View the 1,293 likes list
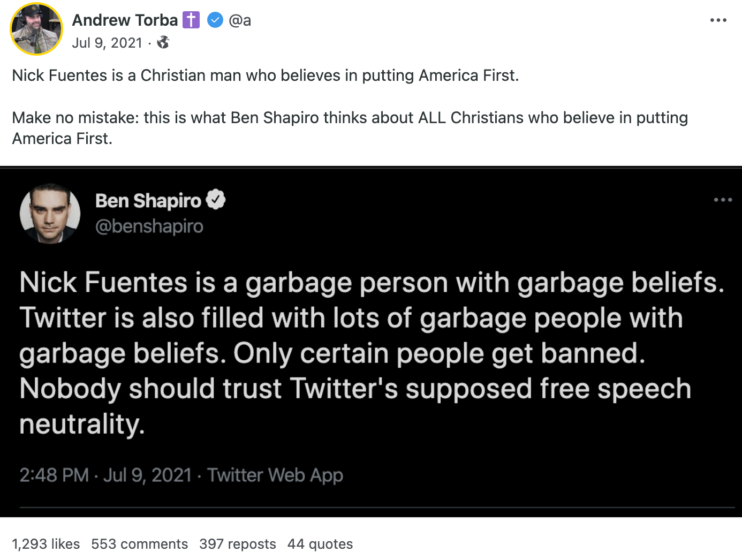The width and height of the screenshot is (742, 560). click(x=46, y=544)
